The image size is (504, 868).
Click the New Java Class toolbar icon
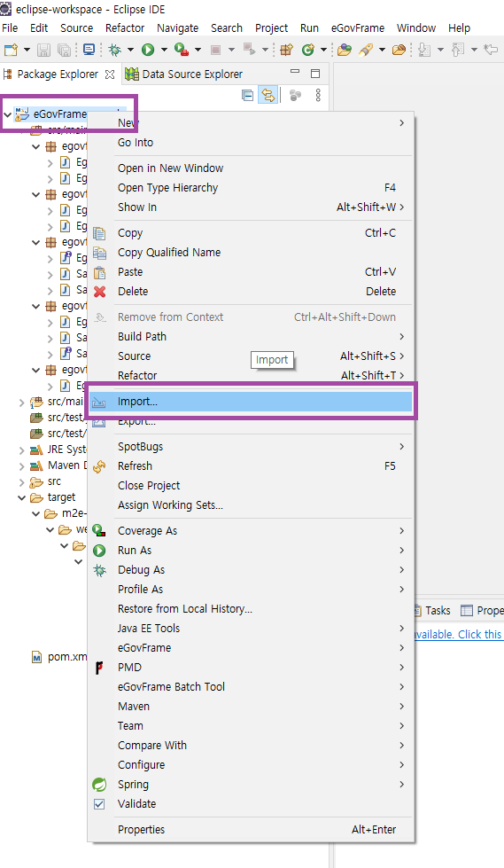tap(308, 51)
